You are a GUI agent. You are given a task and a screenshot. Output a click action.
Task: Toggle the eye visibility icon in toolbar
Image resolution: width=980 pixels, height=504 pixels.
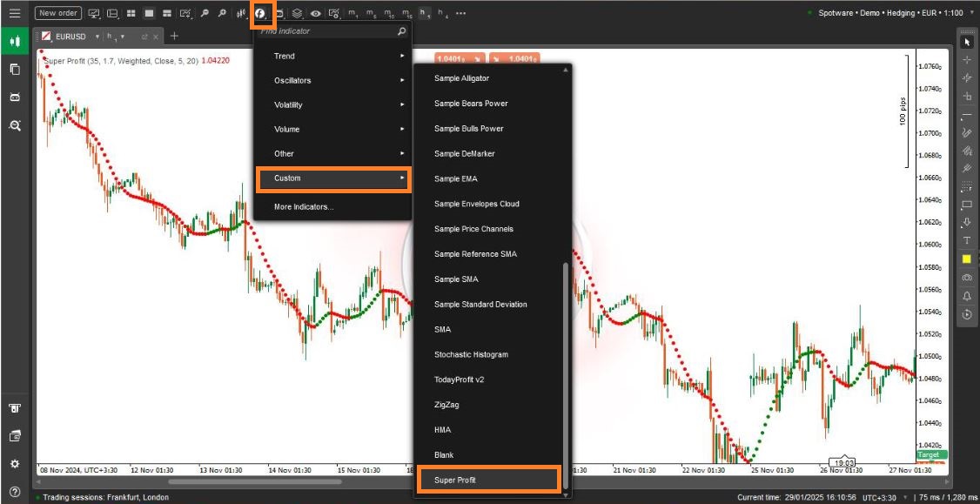click(x=315, y=14)
